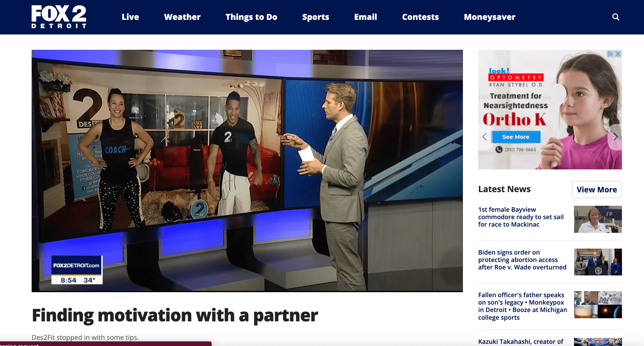Go to previous ad slide arrow

484,137
